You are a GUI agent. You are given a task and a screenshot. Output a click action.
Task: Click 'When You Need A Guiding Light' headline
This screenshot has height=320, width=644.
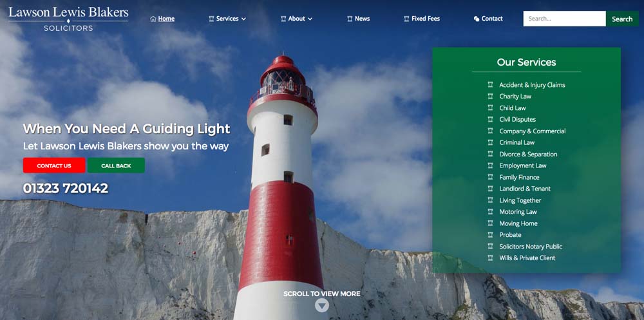click(126, 129)
